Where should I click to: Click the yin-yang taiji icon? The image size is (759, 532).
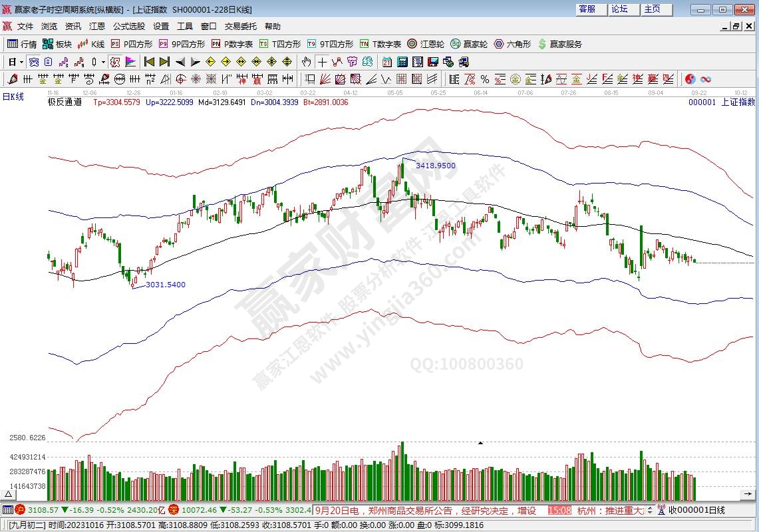point(690,79)
